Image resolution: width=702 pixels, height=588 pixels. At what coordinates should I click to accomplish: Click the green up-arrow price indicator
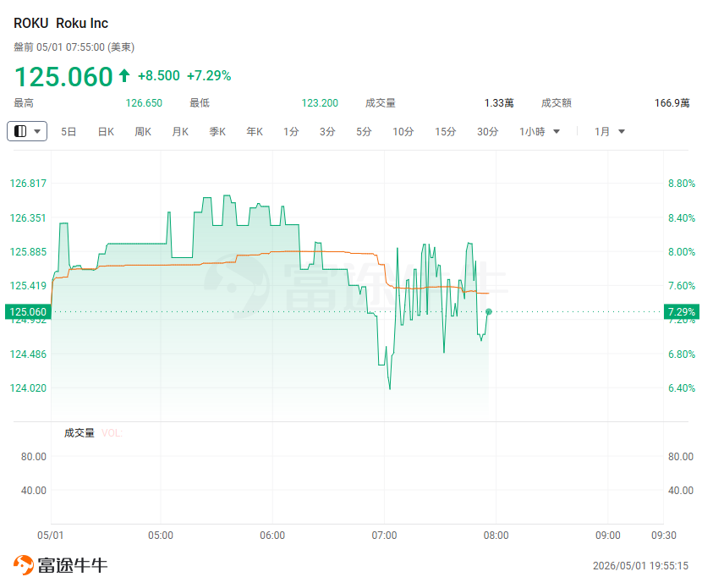point(124,75)
